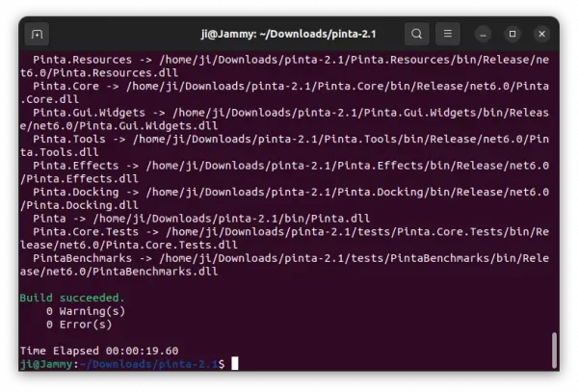The height and width of the screenshot is (392, 578).
Task: Click 'ta.Tools.dll' wrapped line
Action: click(60, 152)
